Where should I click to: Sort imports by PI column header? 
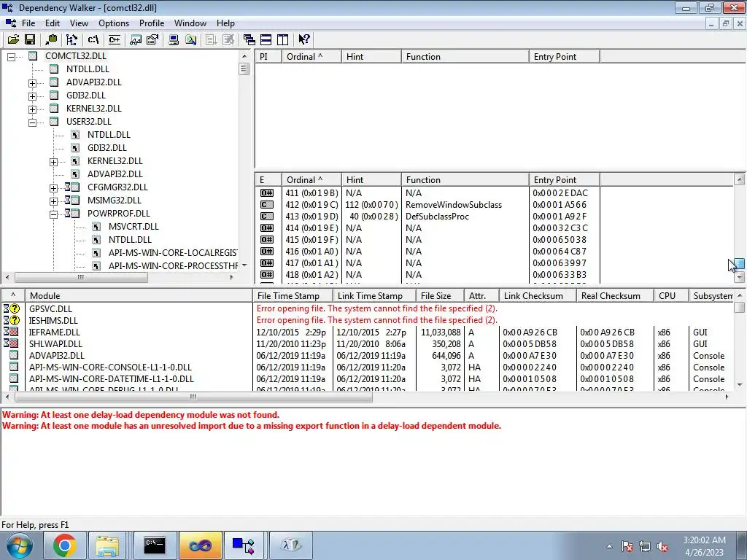point(268,57)
